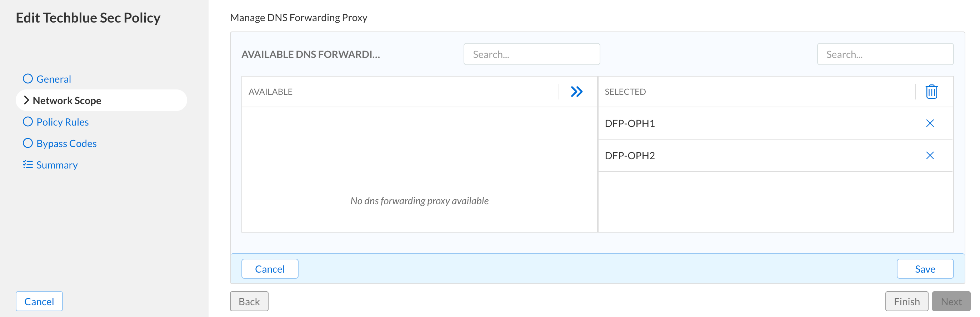Image resolution: width=980 pixels, height=317 pixels.
Task: Click the Summary checklist icon
Action: 28,165
